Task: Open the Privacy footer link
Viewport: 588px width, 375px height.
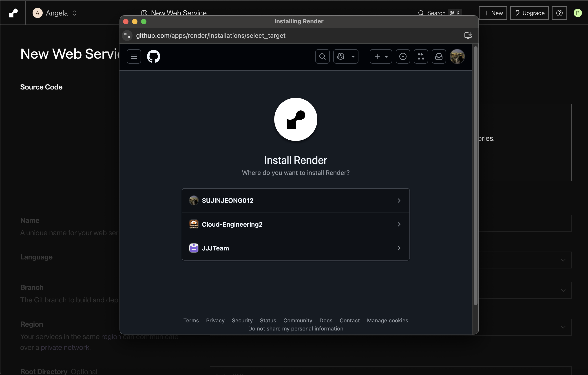Action: (215, 321)
